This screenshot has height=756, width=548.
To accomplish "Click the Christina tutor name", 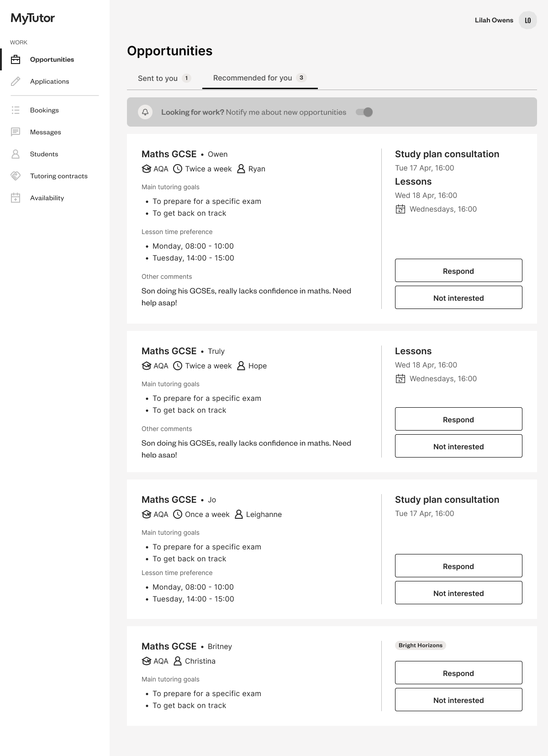I will point(200,661).
